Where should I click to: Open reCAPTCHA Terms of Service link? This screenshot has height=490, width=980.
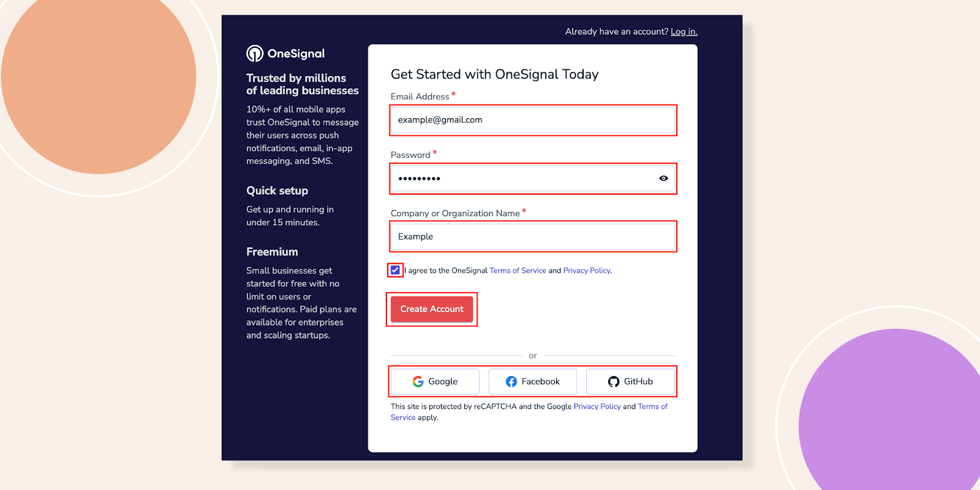(652, 407)
